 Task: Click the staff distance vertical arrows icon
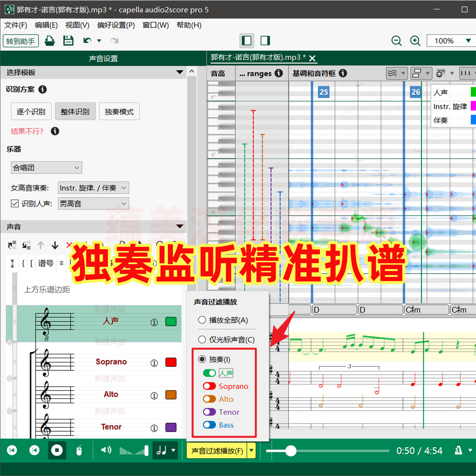click(12, 263)
